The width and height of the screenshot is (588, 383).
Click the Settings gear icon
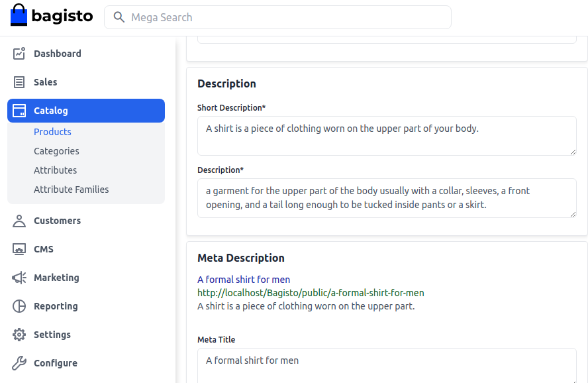20,335
